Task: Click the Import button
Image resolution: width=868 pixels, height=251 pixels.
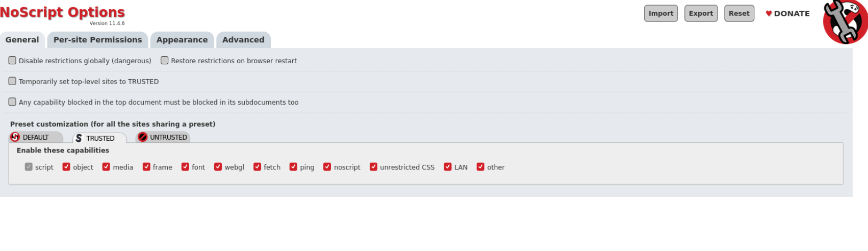Action: point(661,14)
